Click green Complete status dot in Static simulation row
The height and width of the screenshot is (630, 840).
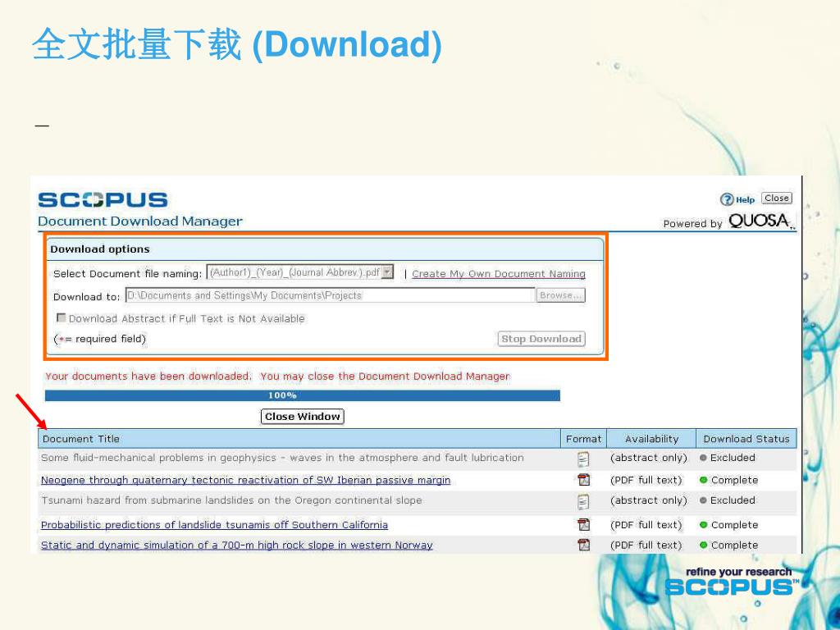click(703, 545)
